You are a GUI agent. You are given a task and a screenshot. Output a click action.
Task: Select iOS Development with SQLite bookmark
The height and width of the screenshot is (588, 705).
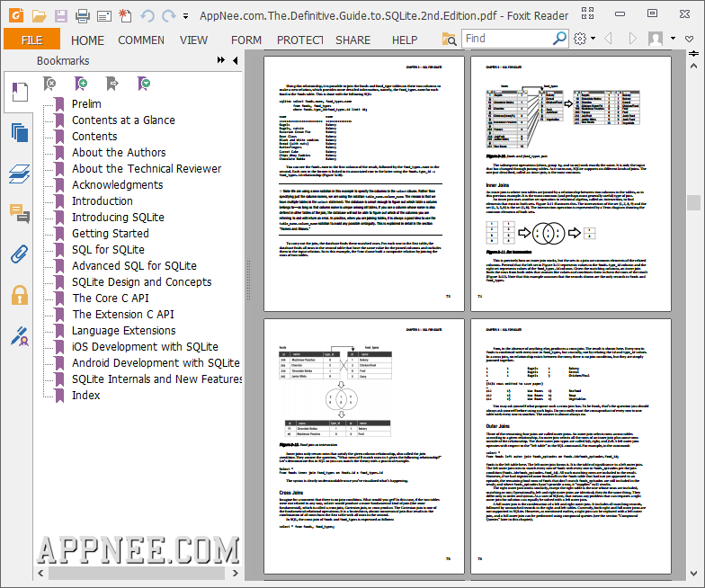click(x=145, y=347)
